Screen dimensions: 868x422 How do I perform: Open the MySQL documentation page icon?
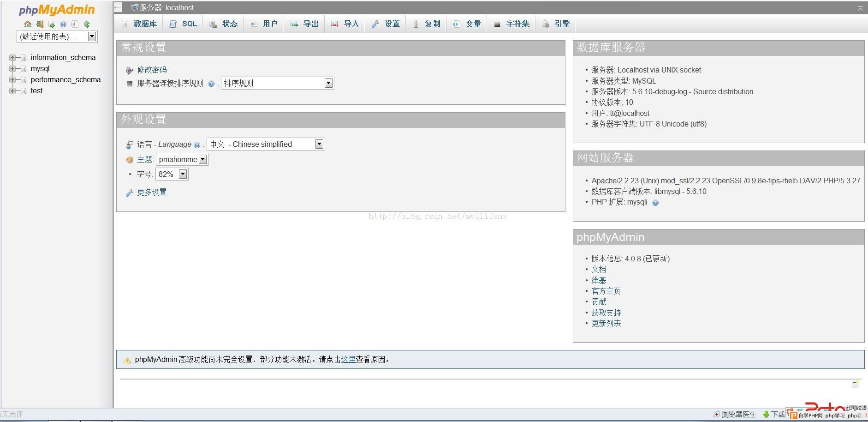pyautogui.click(x=75, y=24)
